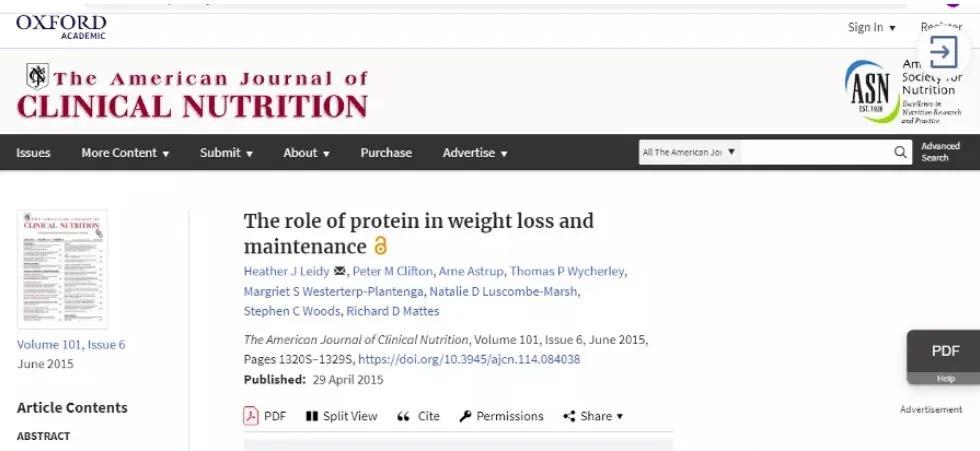Image resolution: width=980 pixels, height=451 pixels.
Task: Open the search scope dropdown
Action: tap(689, 152)
